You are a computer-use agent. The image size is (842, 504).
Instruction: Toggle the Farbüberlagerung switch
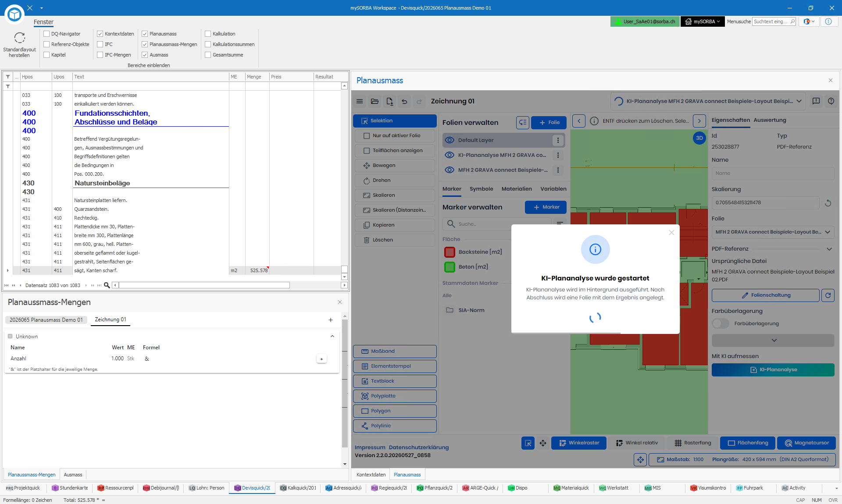[720, 323]
